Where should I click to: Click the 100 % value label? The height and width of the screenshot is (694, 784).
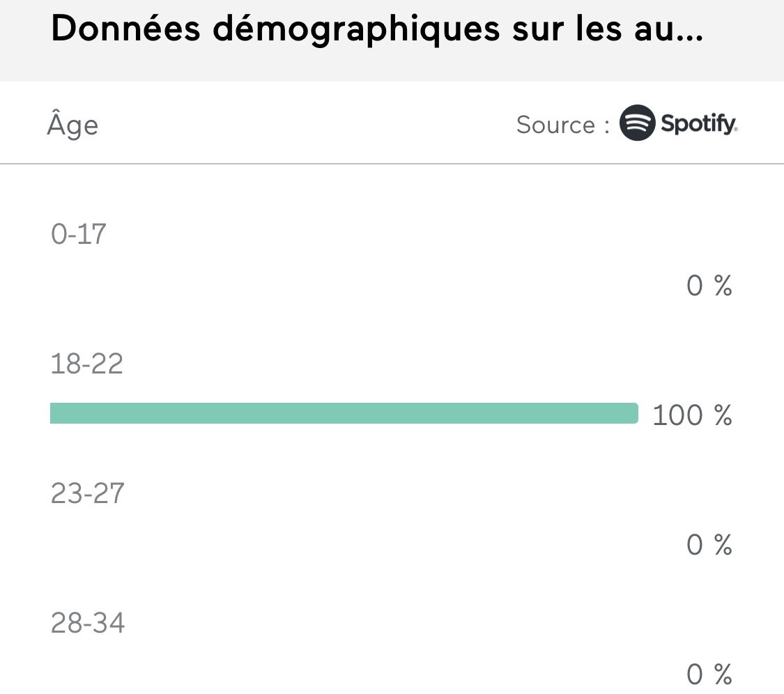[x=692, y=415]
